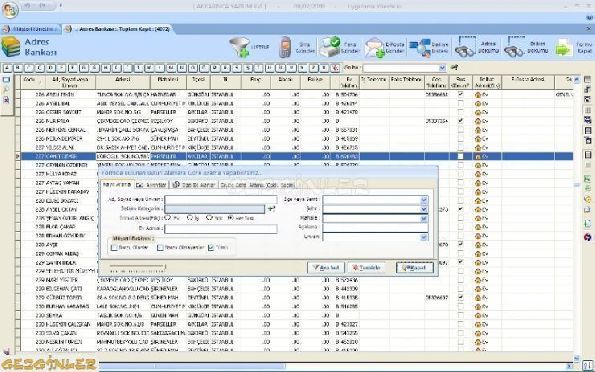
Task: Click the small icon right of search box
Action: pyautogui.click(x=454, y=68)
